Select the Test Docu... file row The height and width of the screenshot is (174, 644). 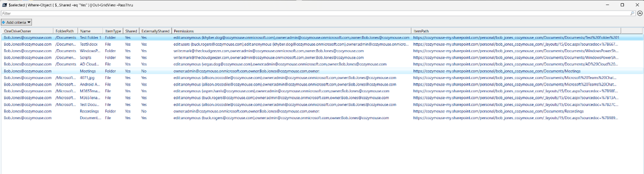pyautogui.click(x=322, y=104)
